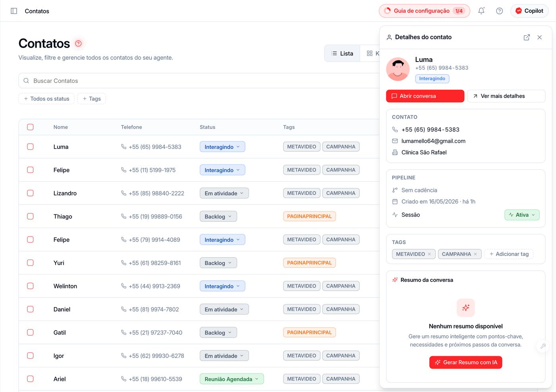
Task: Check the box for Lizandro
Action: 30,193
